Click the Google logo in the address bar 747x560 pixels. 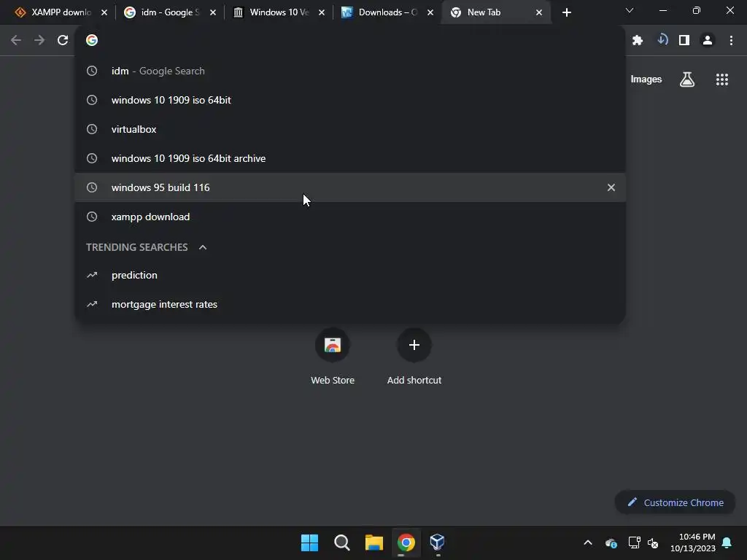coord(92,41)
